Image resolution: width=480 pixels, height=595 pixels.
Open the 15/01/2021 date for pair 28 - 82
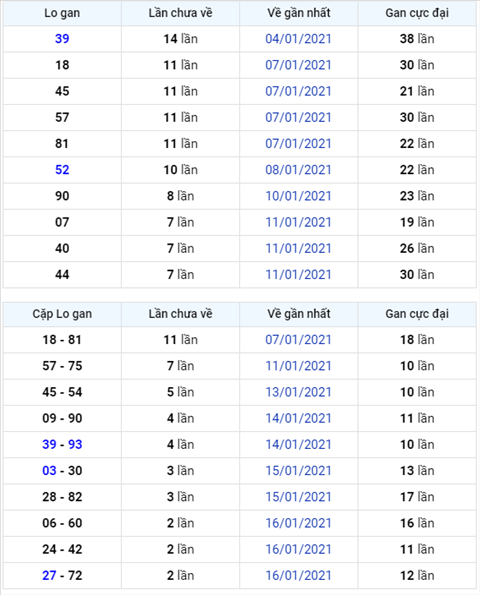[298, 497]
